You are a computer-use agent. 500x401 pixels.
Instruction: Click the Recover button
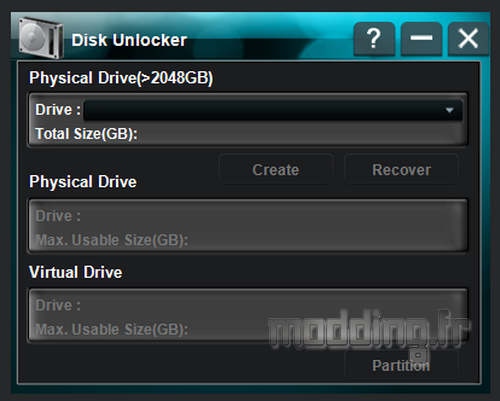point(401,170)
